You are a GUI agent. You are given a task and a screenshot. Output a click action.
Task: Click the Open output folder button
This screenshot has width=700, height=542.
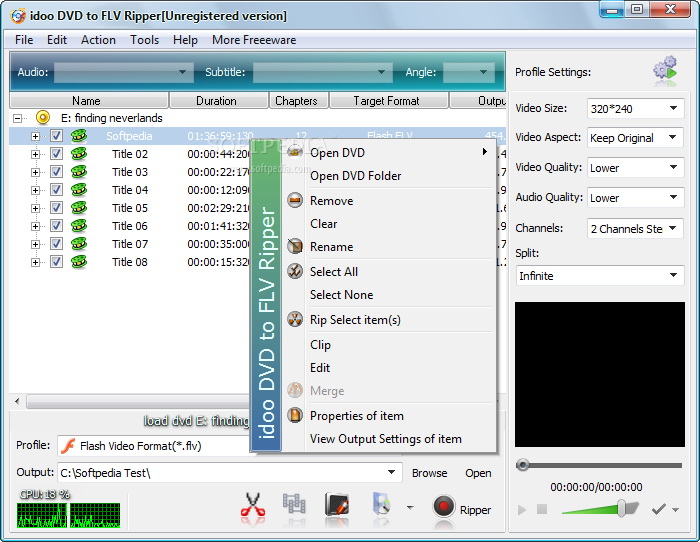pos(478,473)
